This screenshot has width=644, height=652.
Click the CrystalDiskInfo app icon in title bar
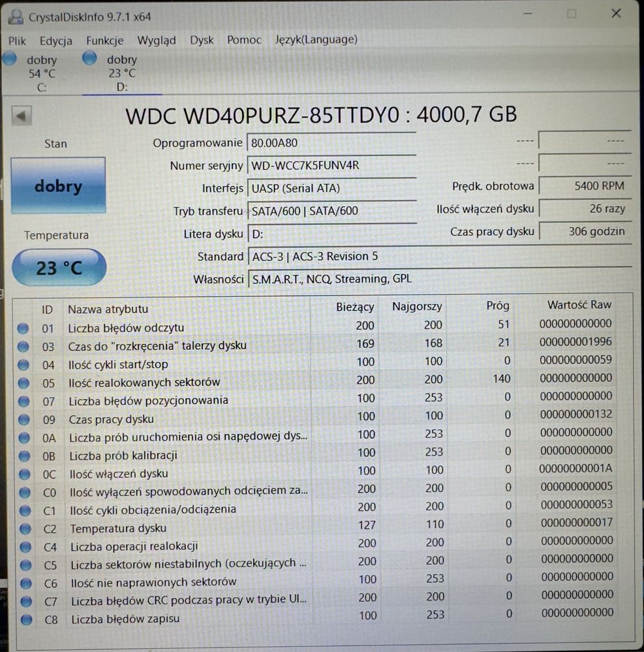click(x=16, y=17)
